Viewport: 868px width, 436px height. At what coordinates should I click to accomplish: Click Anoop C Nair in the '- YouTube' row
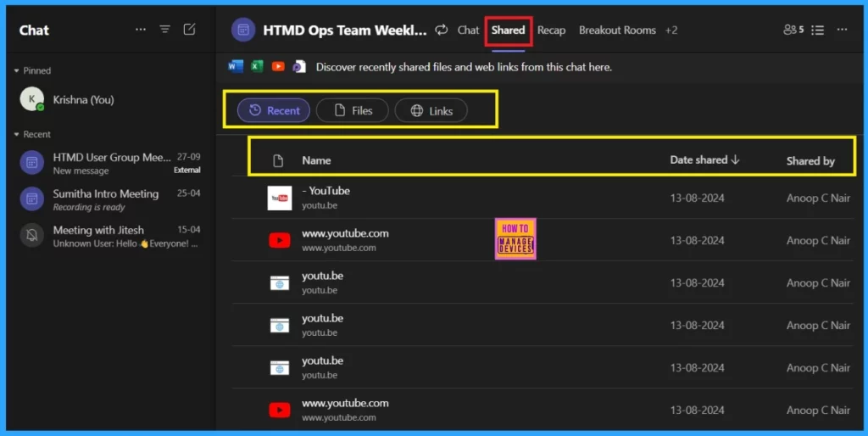[x=818, y=198]
